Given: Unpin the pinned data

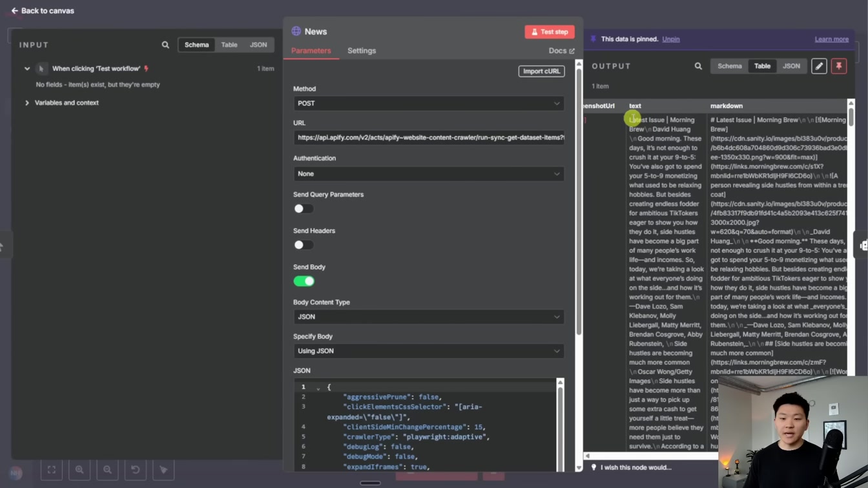Looking at the screenshot, I should click(x=670, y=39).
